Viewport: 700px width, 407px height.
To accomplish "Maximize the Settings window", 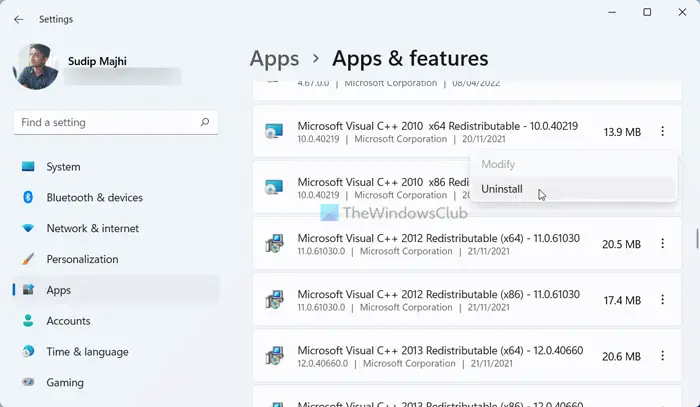I will pos(647,12).
